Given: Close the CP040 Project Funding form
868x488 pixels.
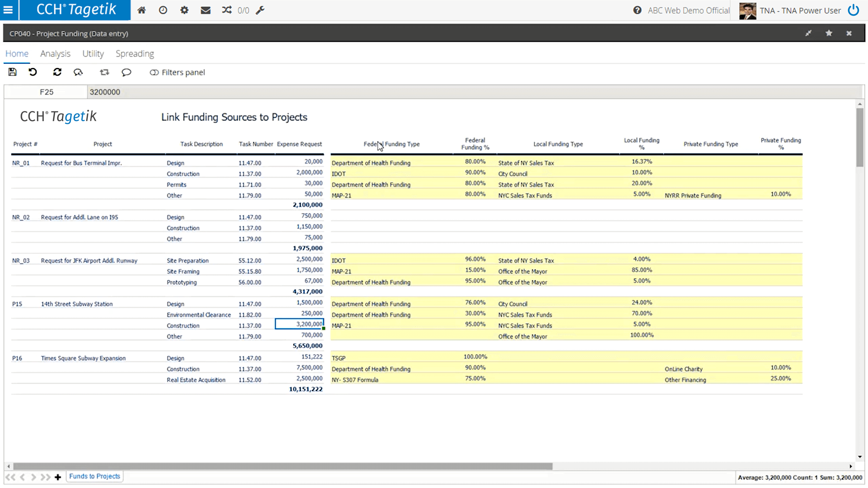Looking at the screenshot, I should [x=849, y=33].
